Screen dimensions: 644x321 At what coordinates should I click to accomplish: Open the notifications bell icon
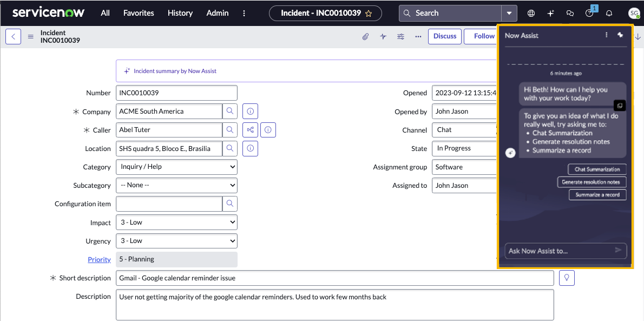point(609,13)
